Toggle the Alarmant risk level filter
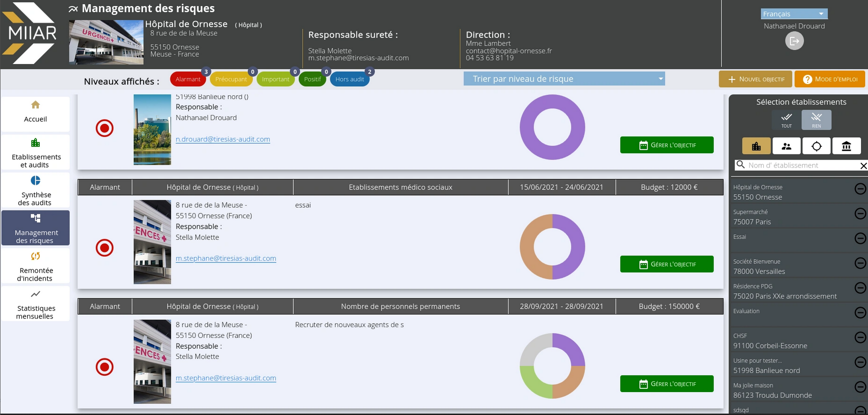 (x=188, y=79)
